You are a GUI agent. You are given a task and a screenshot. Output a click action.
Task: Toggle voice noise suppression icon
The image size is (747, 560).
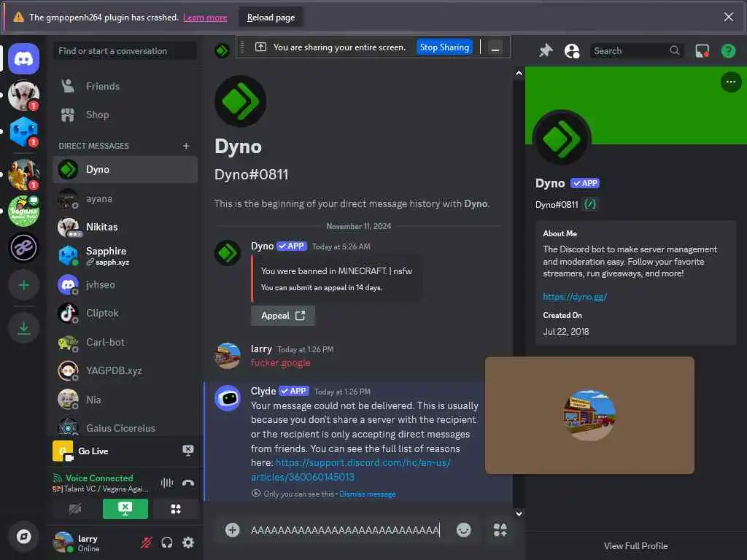point(167,483)
